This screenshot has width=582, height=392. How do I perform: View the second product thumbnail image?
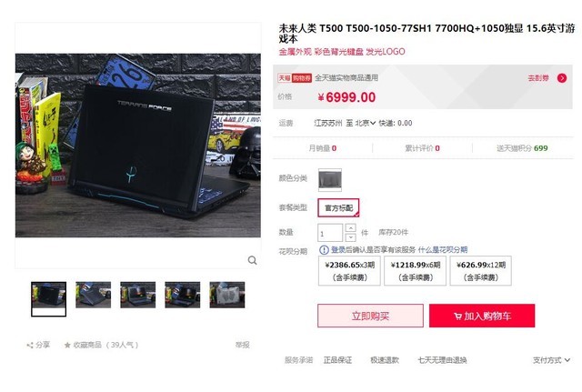tap(93, 295)
